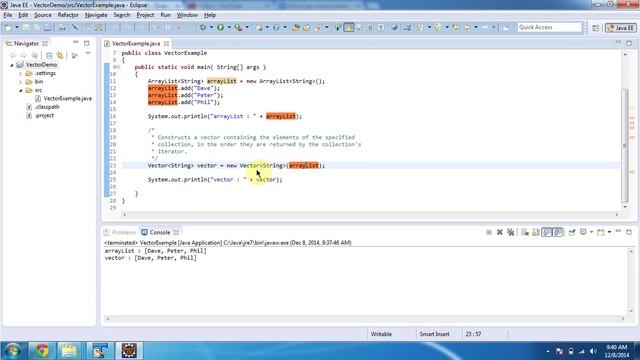Open the Project menu
640x360 pixels.
tap(145, 15)
